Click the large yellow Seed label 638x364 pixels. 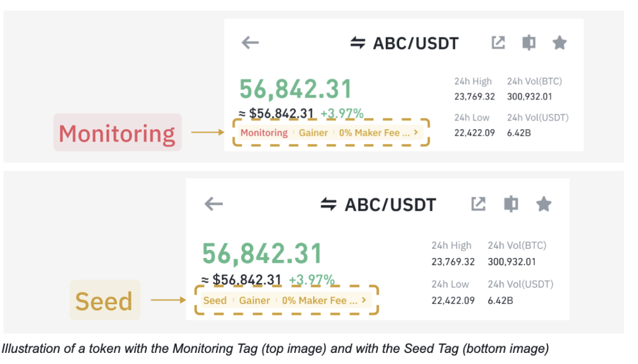point(104,301)
